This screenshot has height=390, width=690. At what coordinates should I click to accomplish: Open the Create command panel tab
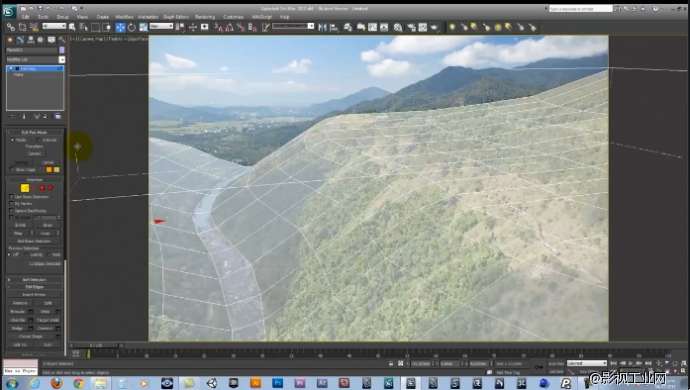(x=10, y=40)
